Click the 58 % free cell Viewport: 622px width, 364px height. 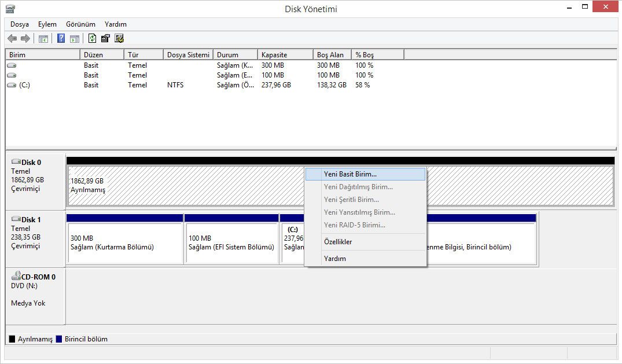coord(363,85)
